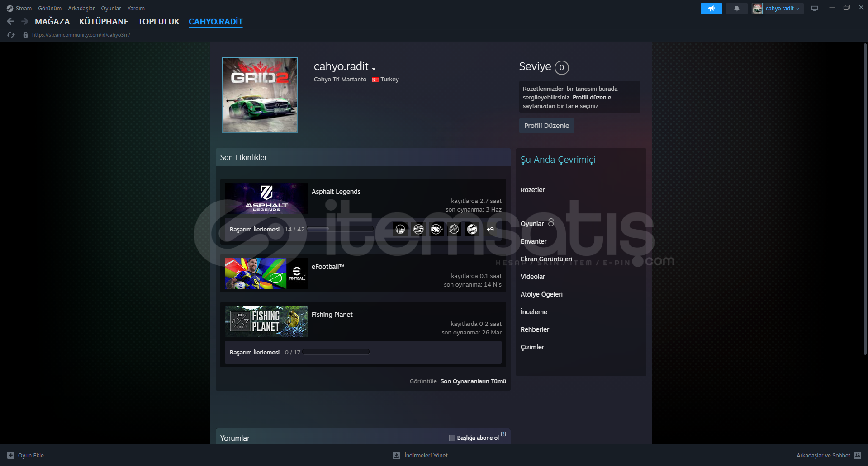This screenshot has height=466, width=868.
Task: Reload the page with refresh icon
Action: click(x=11, y=35)
